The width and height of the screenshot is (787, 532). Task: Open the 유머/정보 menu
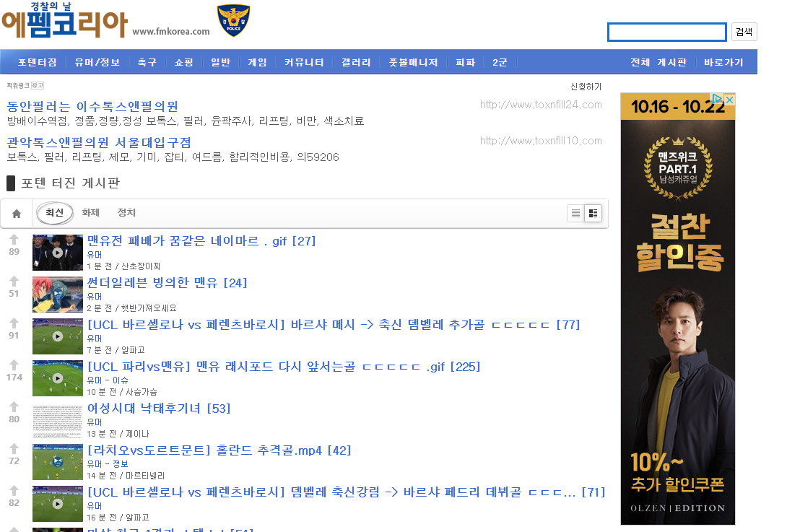point(97,62)
